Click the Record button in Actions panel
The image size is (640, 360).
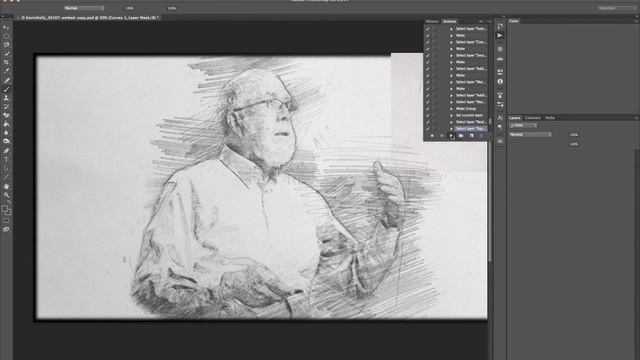(442, 136)
